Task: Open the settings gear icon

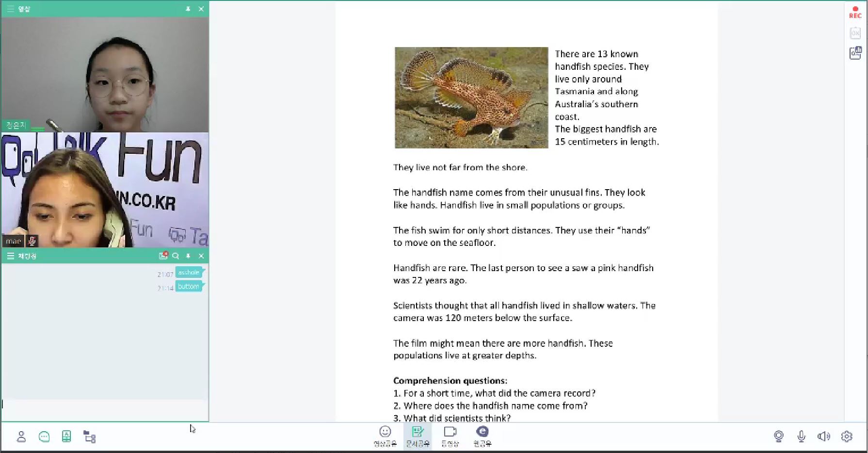Action: [847, 437]
